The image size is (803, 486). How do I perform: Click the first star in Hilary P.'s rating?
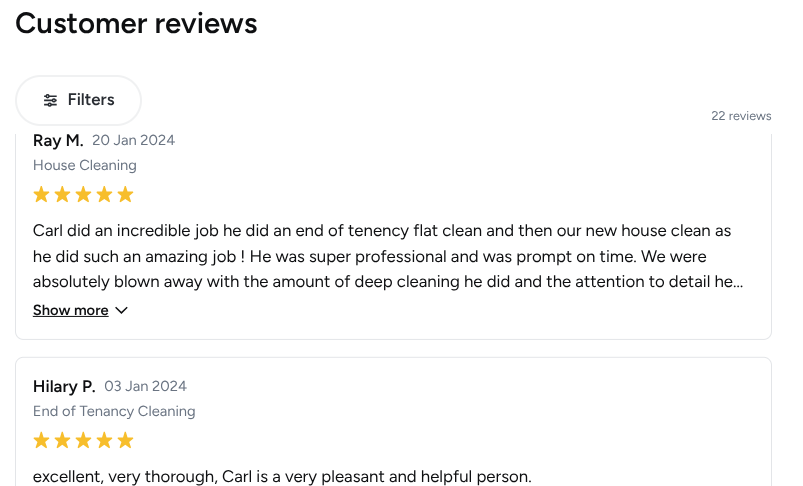(x=41, y=440)
